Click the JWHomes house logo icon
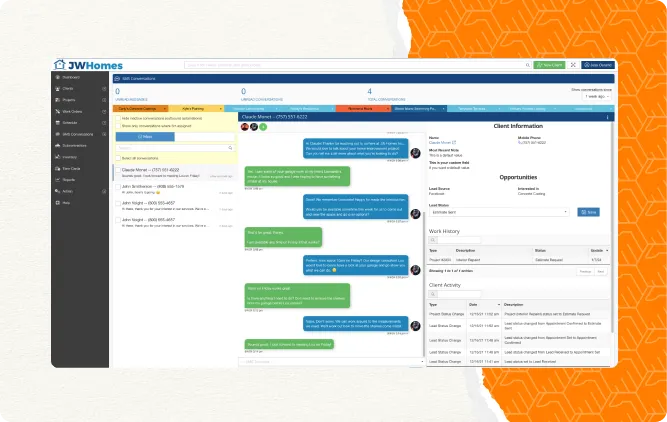This screenshot has width=667, height=422. (60, 64)
